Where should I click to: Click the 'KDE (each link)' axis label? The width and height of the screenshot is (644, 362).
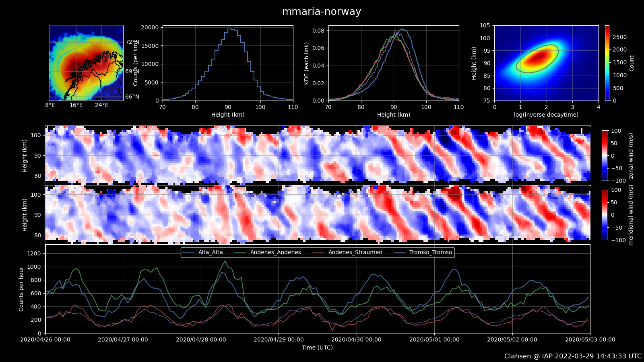(x=307, y=63)
